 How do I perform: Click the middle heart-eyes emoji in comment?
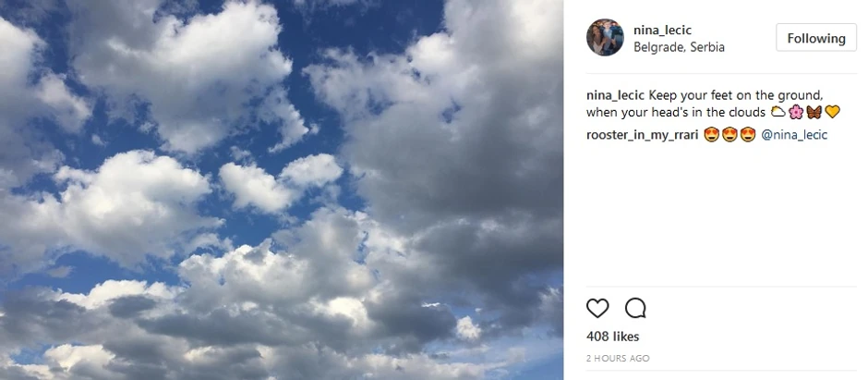tap(729, 135)
